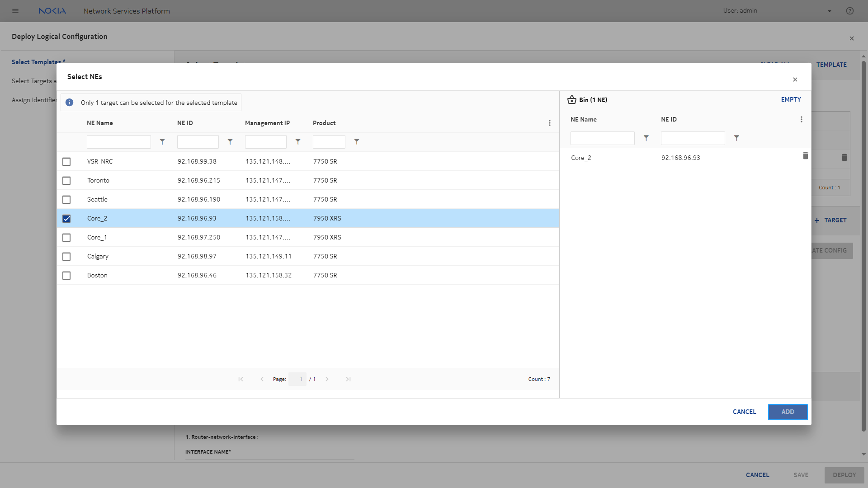The height and width of the screenshot is (488, 868).
Task: Jump to last page in pagination
Action: 348,379
